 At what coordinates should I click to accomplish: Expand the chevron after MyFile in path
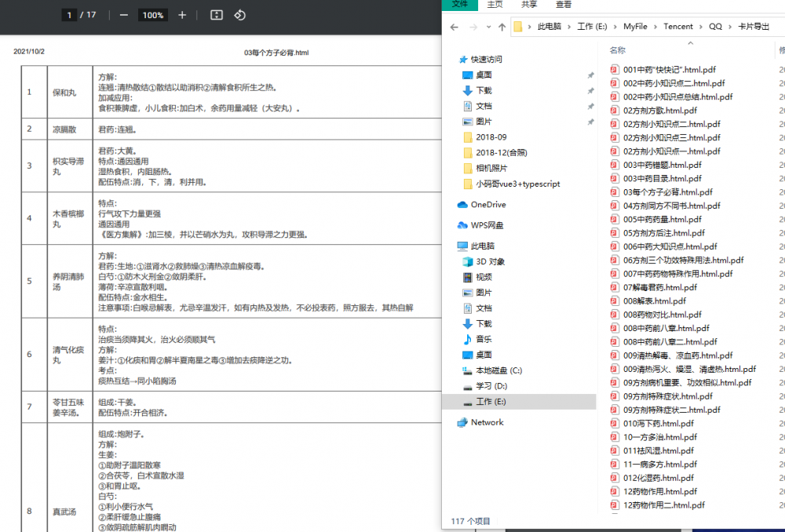click(655, 27)
